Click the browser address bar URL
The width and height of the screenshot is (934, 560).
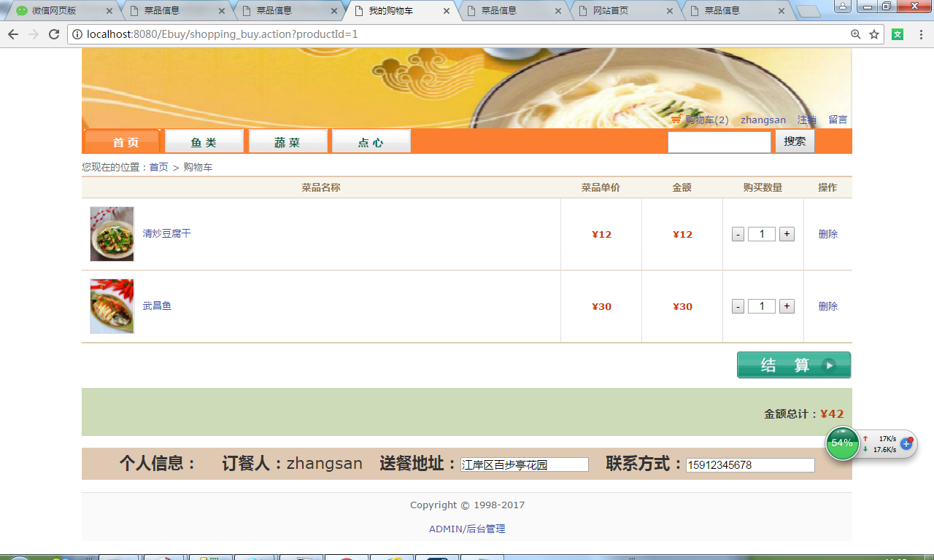(x=223, y=34)
